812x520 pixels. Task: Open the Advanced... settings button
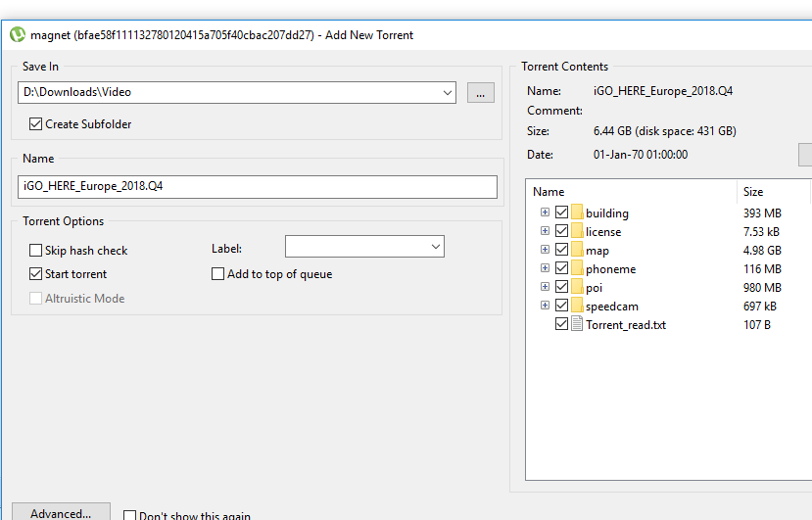tap(61, 512)
